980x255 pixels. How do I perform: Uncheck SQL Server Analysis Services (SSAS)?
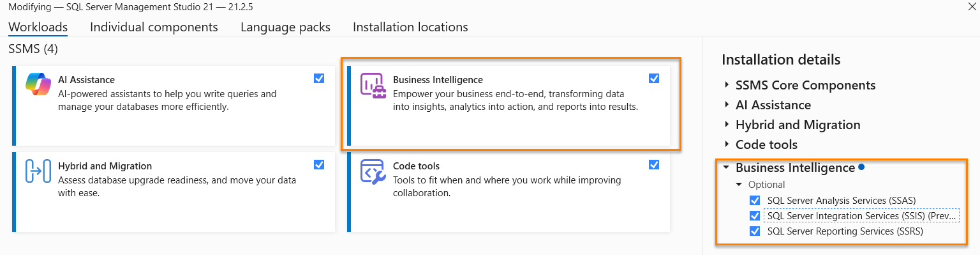pyautogui.click(x=755, y=201)
